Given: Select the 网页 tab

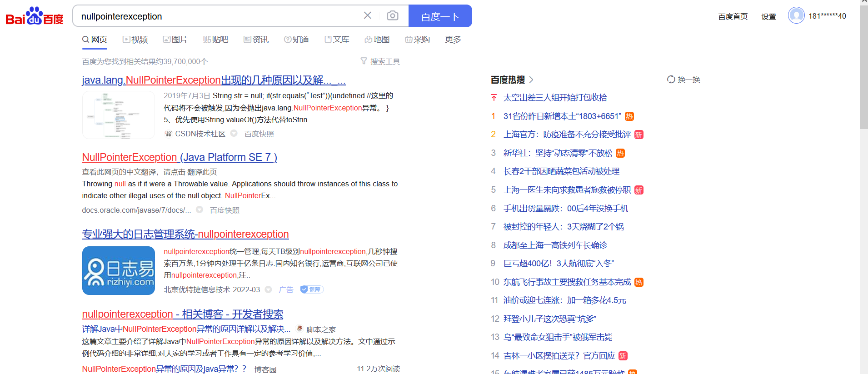Looking at the screenshot, I should (95, 40).
